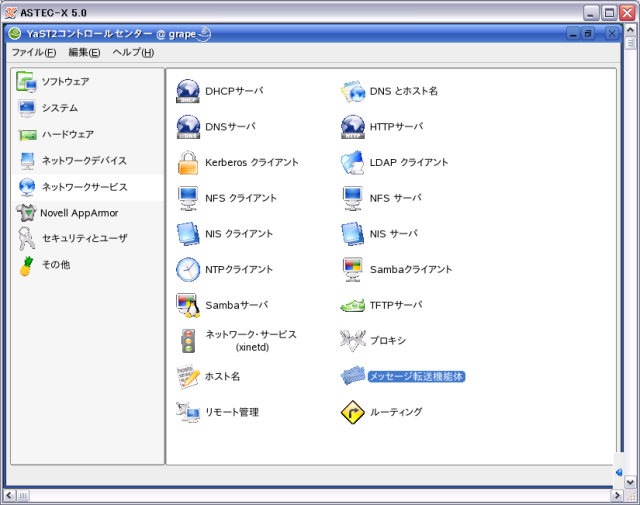Open the Sambaサーバ penguin icon

click(x=189, y=305)
